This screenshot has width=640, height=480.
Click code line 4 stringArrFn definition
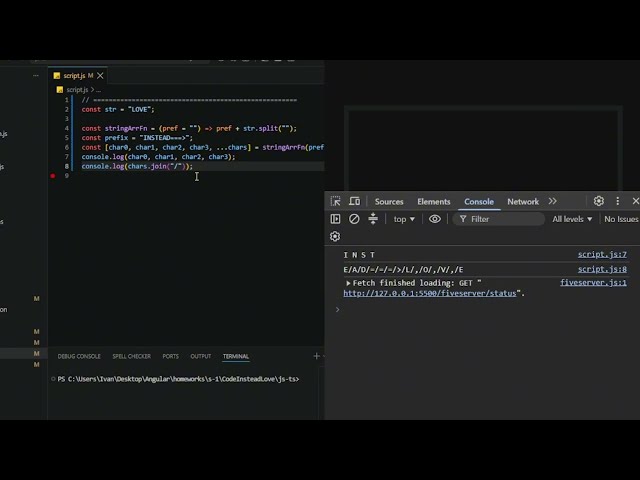189,128
